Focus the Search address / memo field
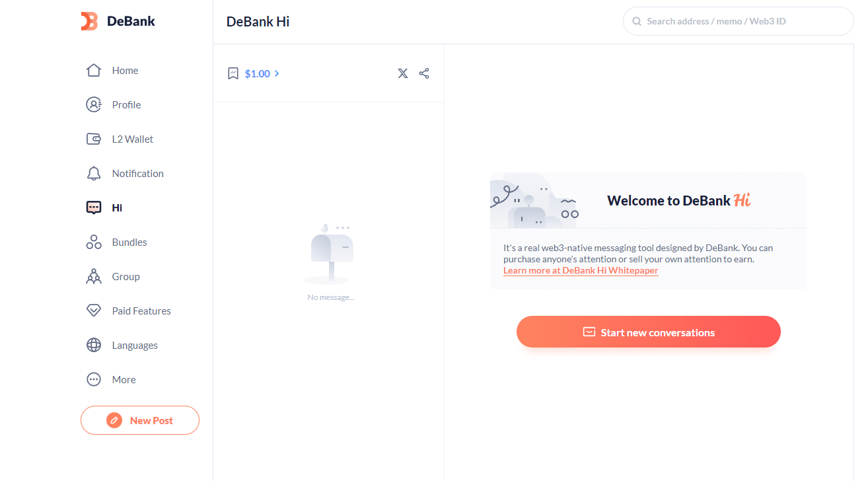 point(739,21)
